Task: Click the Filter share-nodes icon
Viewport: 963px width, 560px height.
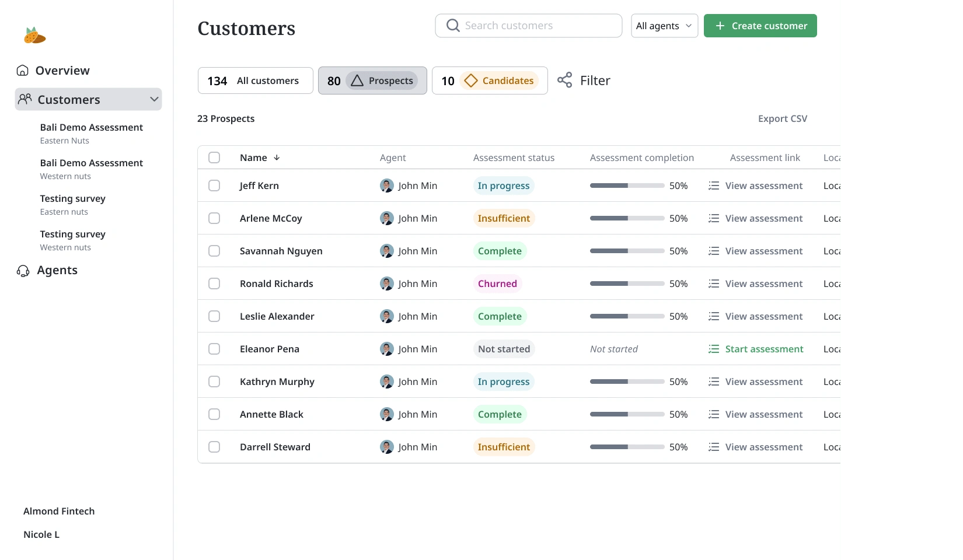Action: point(564,80)
